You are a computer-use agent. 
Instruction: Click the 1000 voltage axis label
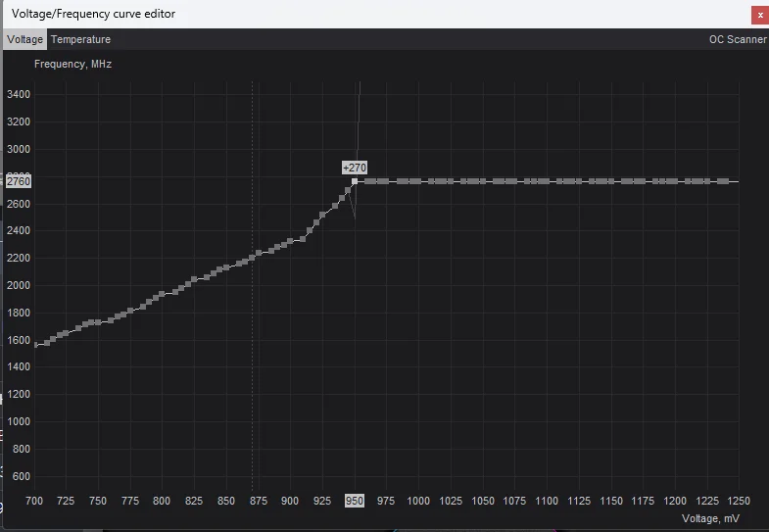(418, 501)
